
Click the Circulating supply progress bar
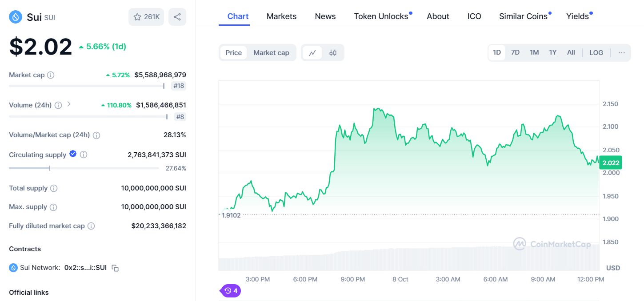84,168
